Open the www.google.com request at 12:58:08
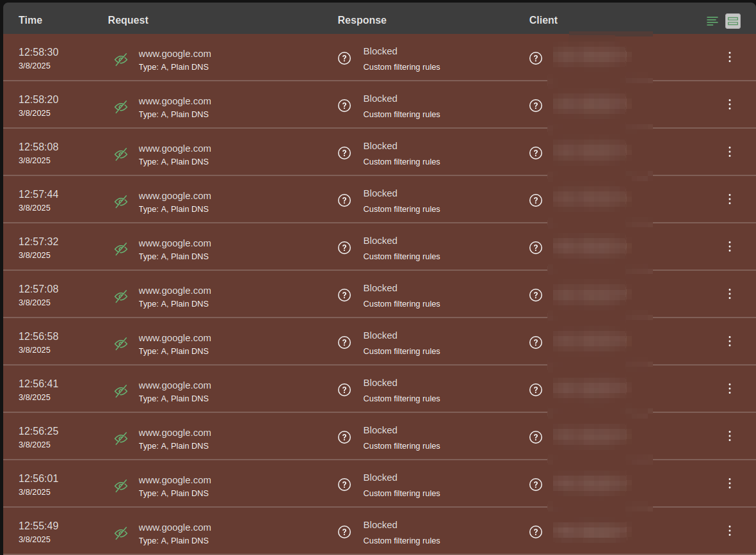The height and width of the screenshot is (555, 756). tap(175, 148)
